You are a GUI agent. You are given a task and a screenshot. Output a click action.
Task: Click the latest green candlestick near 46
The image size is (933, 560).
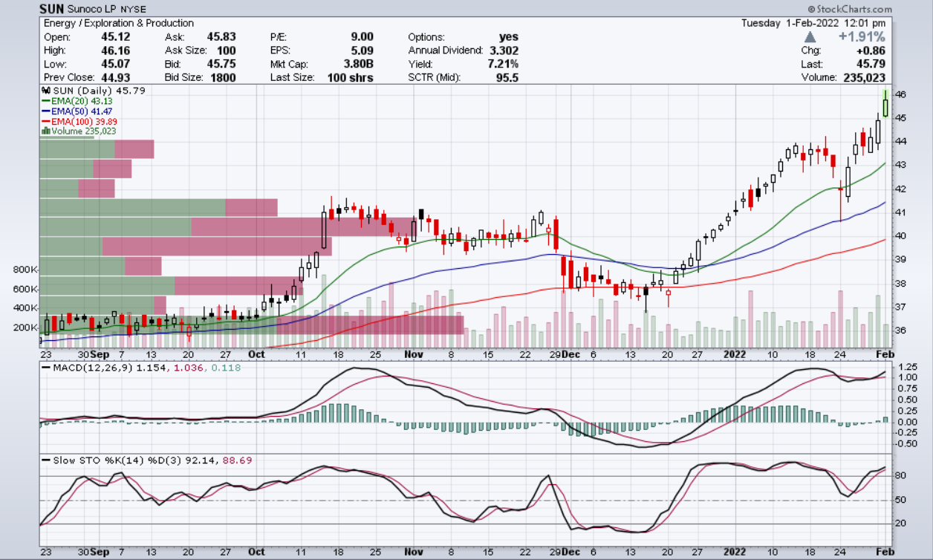click(x=885, y=105)
